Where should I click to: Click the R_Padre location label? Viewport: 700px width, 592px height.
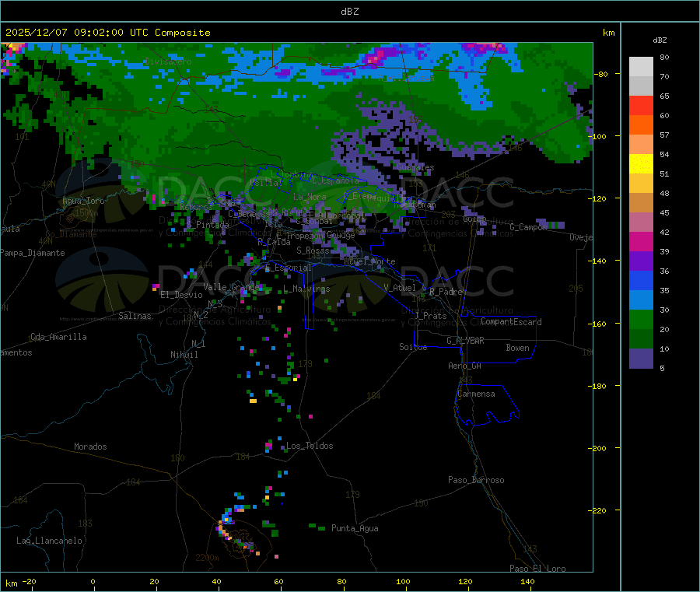click(446, 292)
